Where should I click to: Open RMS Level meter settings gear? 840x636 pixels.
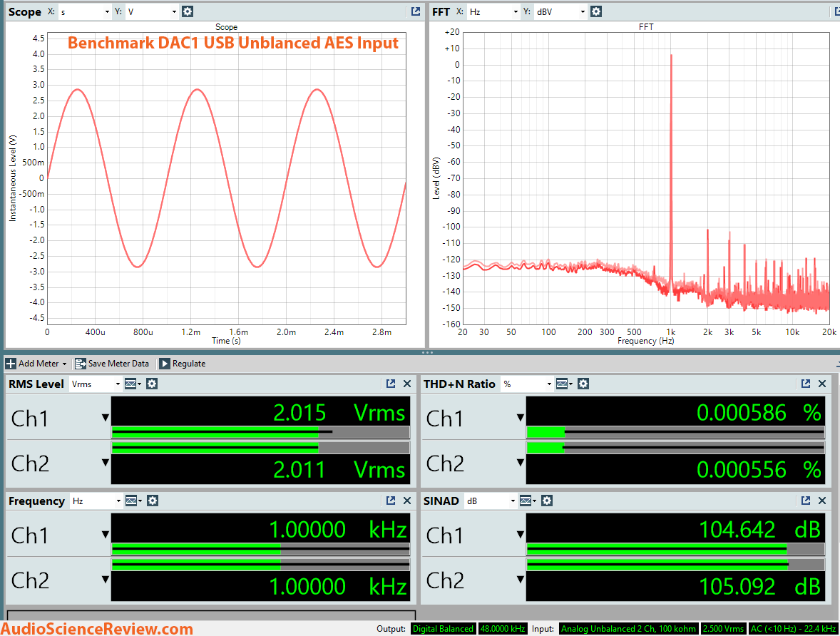click(x=152, y=384)
